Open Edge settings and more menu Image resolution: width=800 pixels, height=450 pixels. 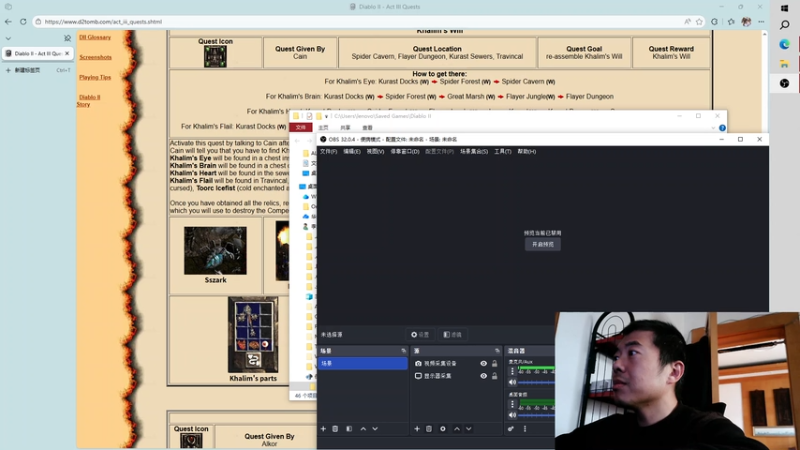point(761,21)
